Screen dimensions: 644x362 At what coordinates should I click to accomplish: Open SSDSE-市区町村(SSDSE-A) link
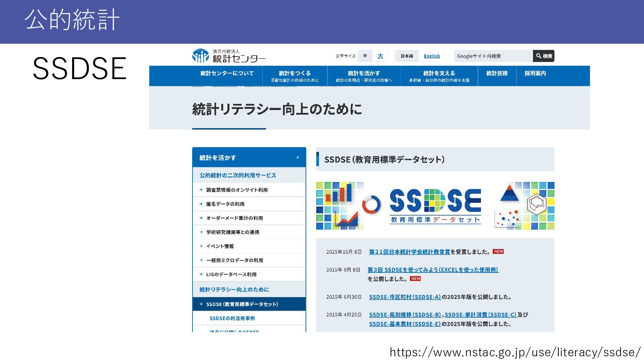(x=405, y=297)
